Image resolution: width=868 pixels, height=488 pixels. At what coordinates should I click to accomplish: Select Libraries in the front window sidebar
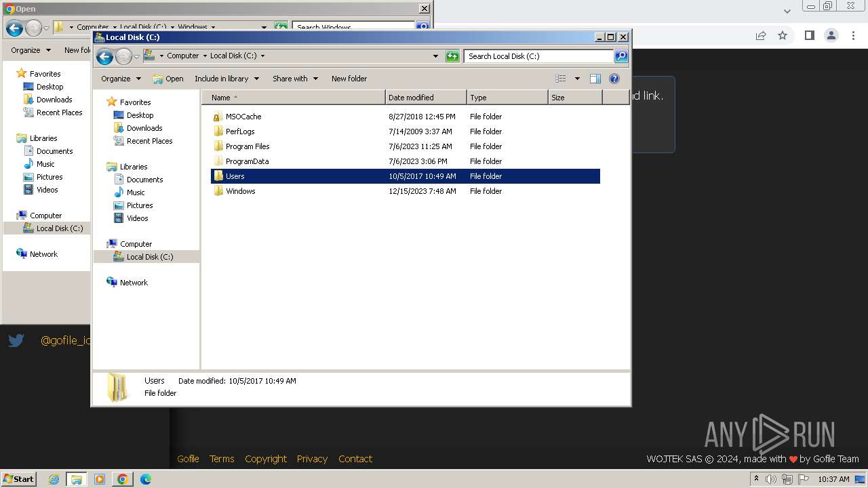click(134, 167)
